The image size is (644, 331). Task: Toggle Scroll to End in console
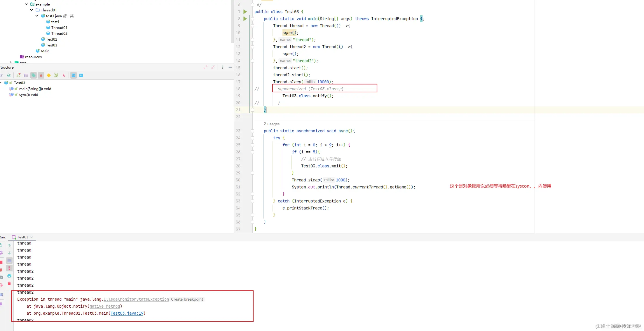pos(9,268)
